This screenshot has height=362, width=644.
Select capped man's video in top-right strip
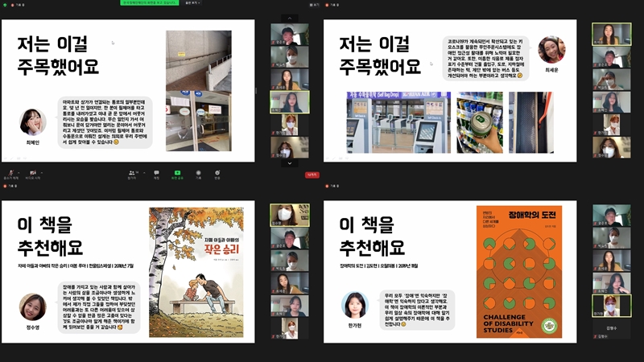612,56
